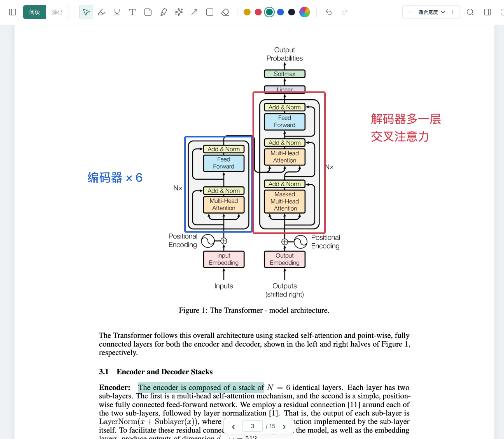The image size is (504, 439).
Task: Undo the last annotation
Action: (x=329, y=12)
